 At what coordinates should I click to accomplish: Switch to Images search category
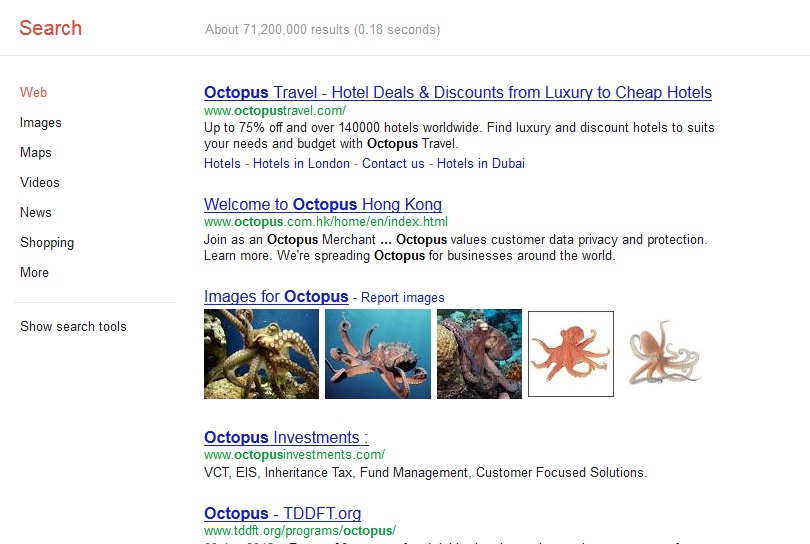[x=41, y=122]
